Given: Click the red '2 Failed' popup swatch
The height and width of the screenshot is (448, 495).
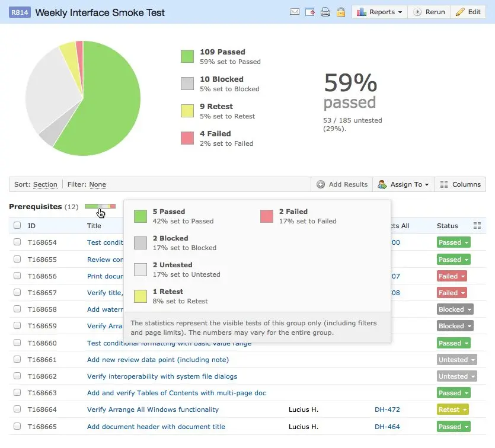Looking at the screenshot, I should pos(267,216).
